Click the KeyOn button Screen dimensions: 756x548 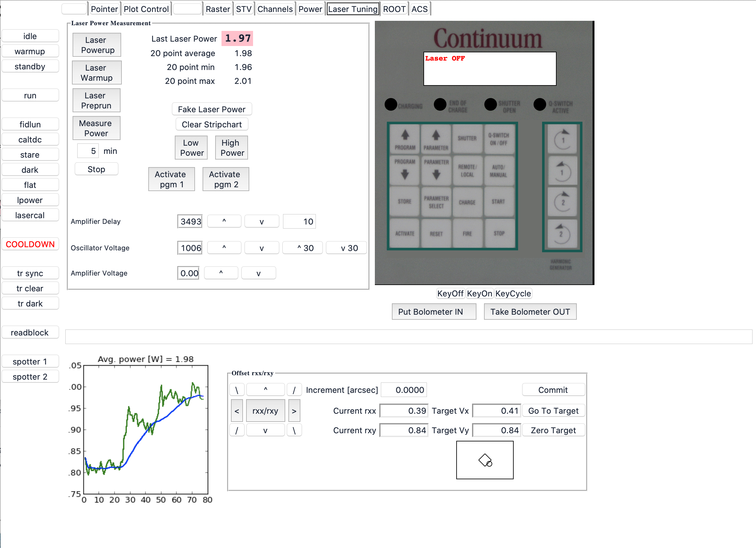[479, 294]
